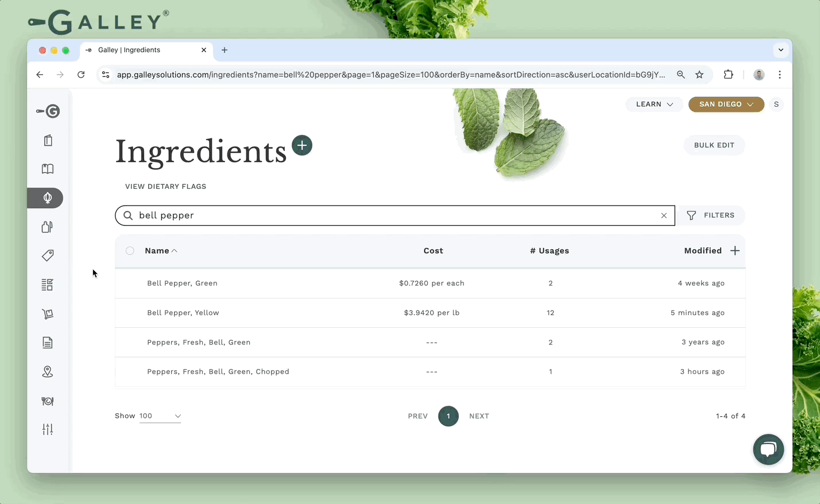820x504 pixels.
Task: Open the hand cart icon in the sidebar
Action: pyautogui.click(x=48, y=314)
